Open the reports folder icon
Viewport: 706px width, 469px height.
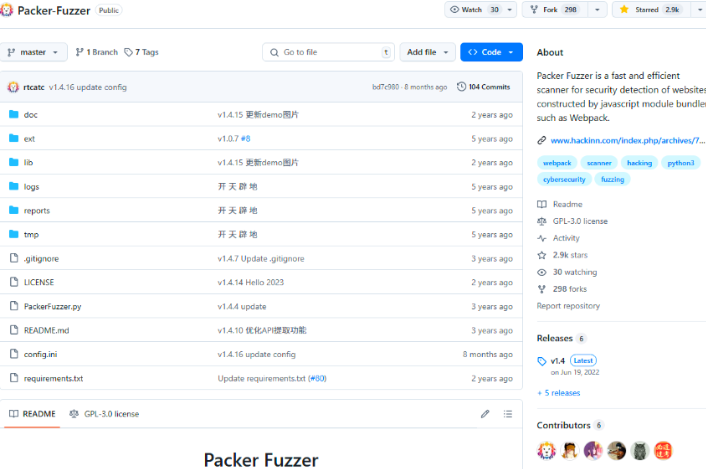click(14, 210)
